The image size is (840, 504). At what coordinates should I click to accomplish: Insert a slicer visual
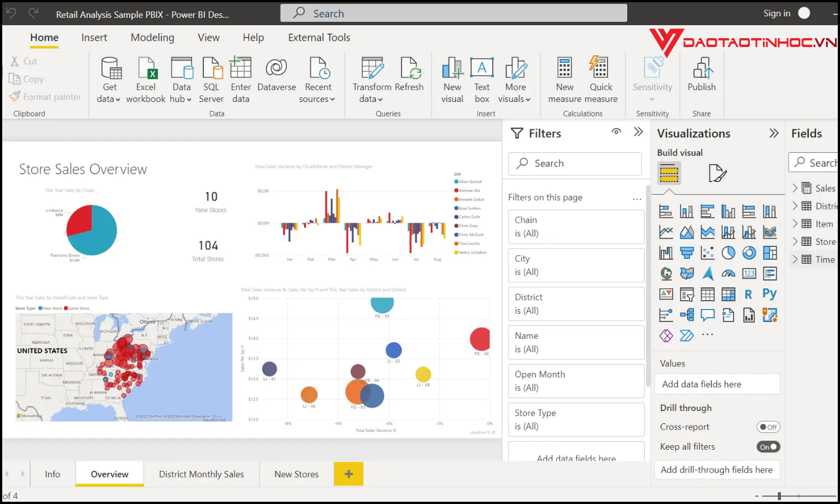click(687, 294)
